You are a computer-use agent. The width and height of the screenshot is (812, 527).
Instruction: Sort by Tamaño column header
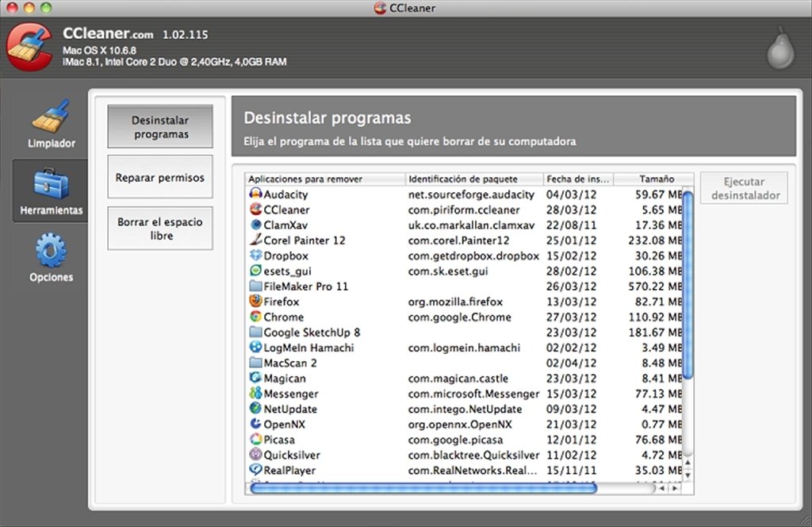(x=653, y=179)
